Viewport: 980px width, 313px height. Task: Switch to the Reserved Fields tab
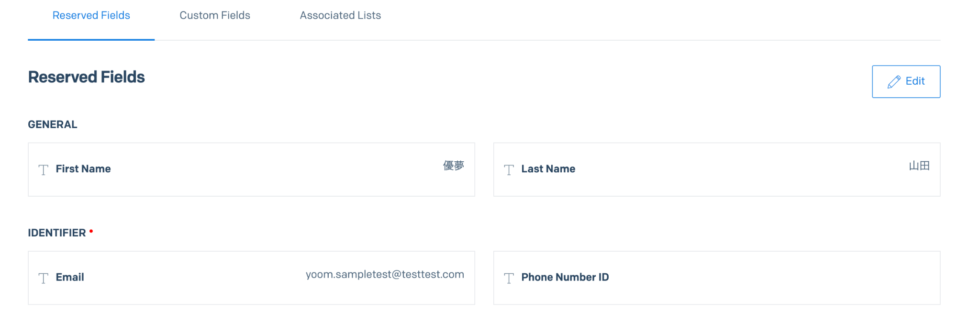click(x=91, y=15)
